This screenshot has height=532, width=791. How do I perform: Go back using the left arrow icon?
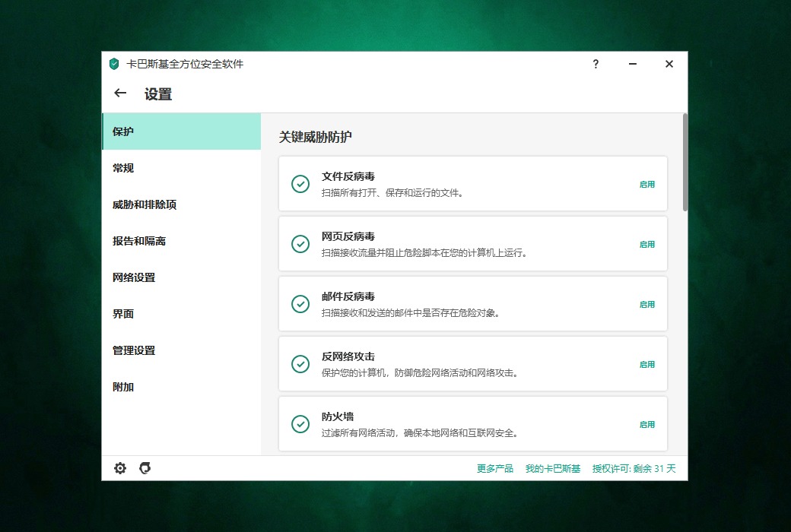(120, 93)
